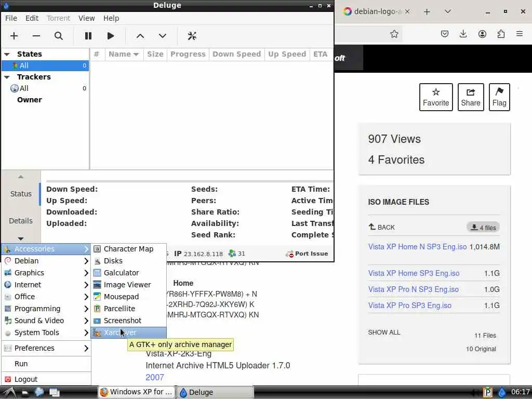
Task: Add a torrent with the plus icon
Action: click(x=14, y=36)
